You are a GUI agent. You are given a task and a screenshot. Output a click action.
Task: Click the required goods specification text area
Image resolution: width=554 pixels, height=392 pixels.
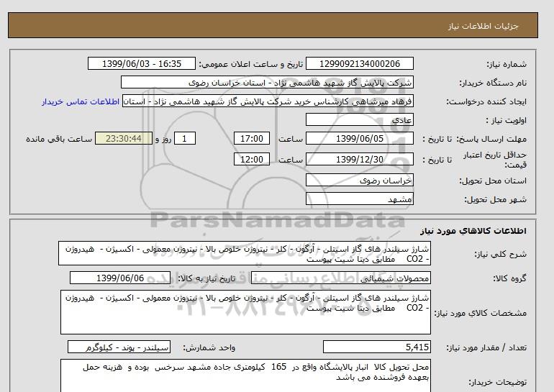tap(246, 312)
